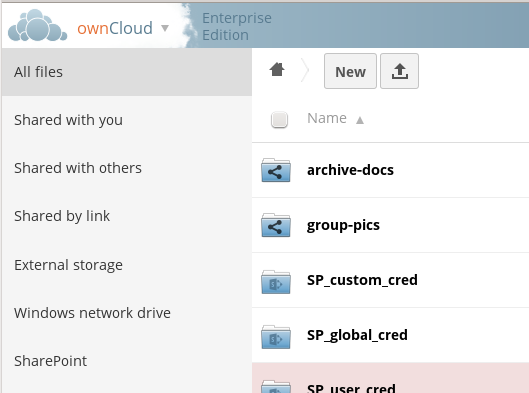Open the archive-docs folder name
The height and width of the screenshot is (393, 529).
click(x=350, y=170)
